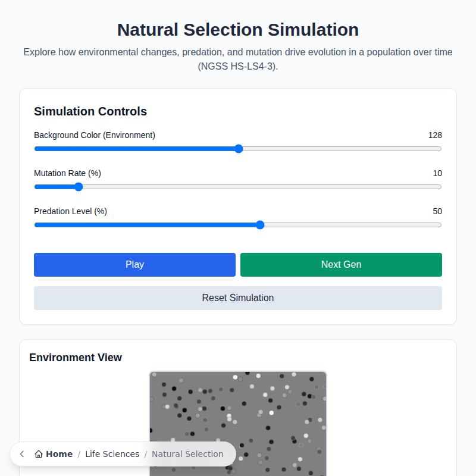Click the Simulation Controls heading
The height and width of the screenshot is (476, 476).
[x=90, y=111]
